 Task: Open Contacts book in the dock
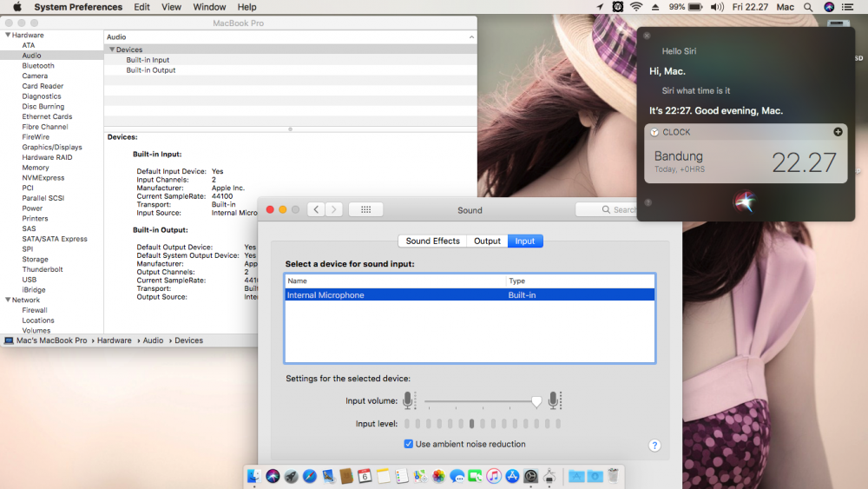[346, 476]
